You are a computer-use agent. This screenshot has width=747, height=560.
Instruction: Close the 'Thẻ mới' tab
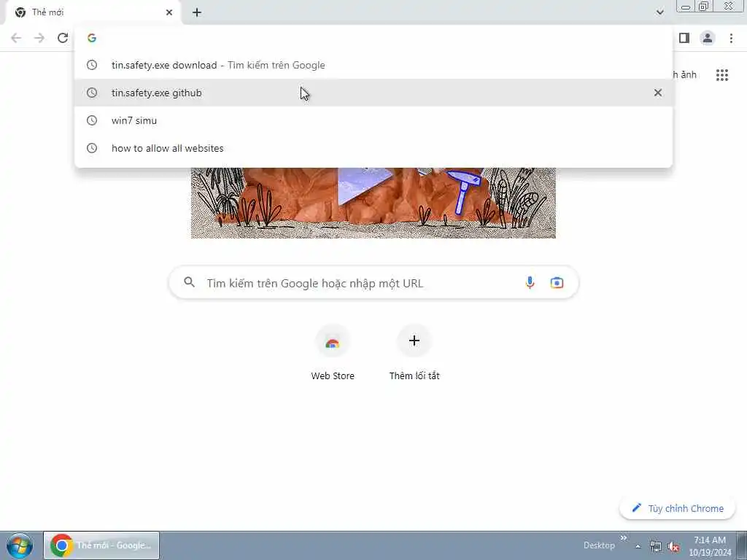[169, 12]
